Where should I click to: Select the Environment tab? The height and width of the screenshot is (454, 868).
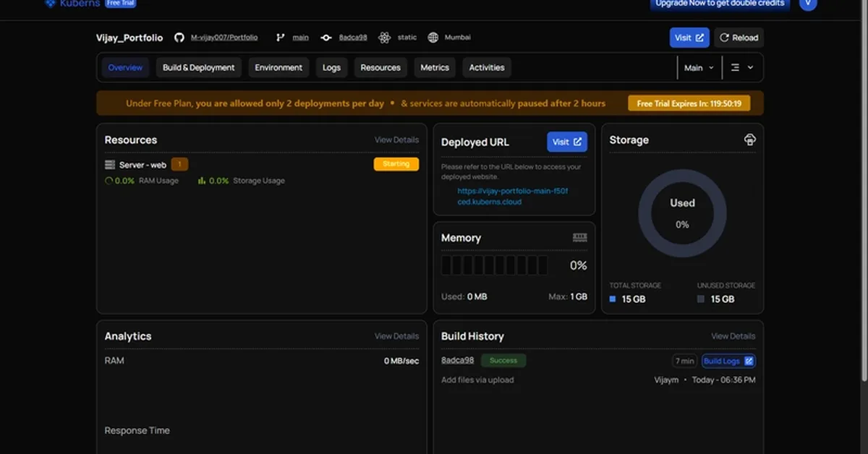pos(278,67)
